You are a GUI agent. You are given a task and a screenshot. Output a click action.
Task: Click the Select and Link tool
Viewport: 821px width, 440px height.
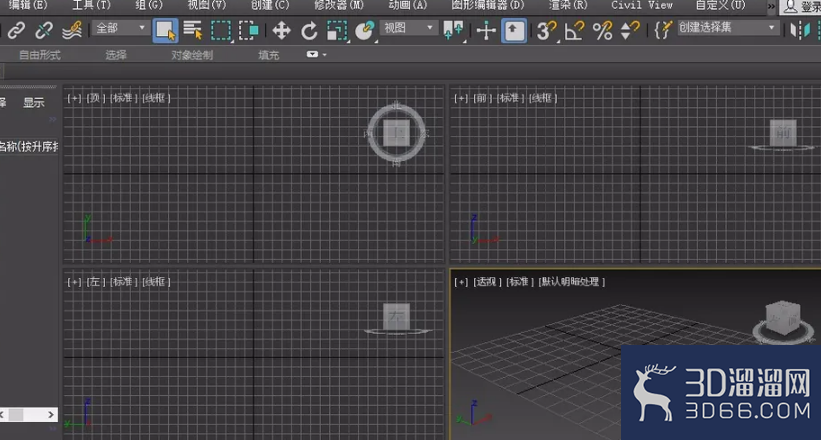16,30
